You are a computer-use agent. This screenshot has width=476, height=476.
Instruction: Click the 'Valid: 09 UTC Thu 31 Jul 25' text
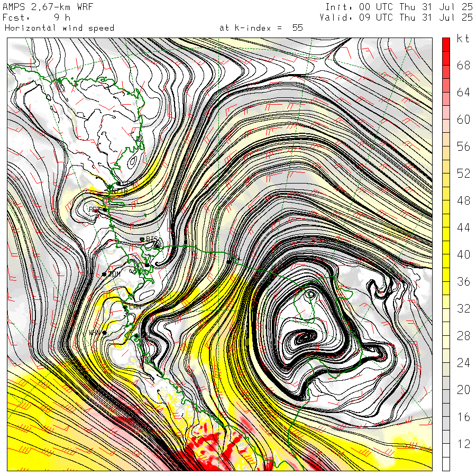pyautogui.click(x=396, y=17)
